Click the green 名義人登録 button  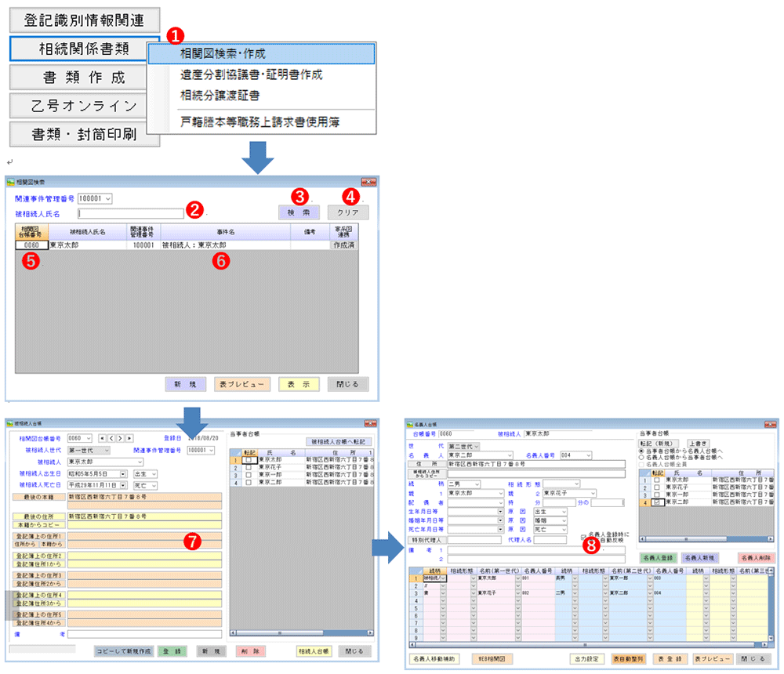coord(657,557)
